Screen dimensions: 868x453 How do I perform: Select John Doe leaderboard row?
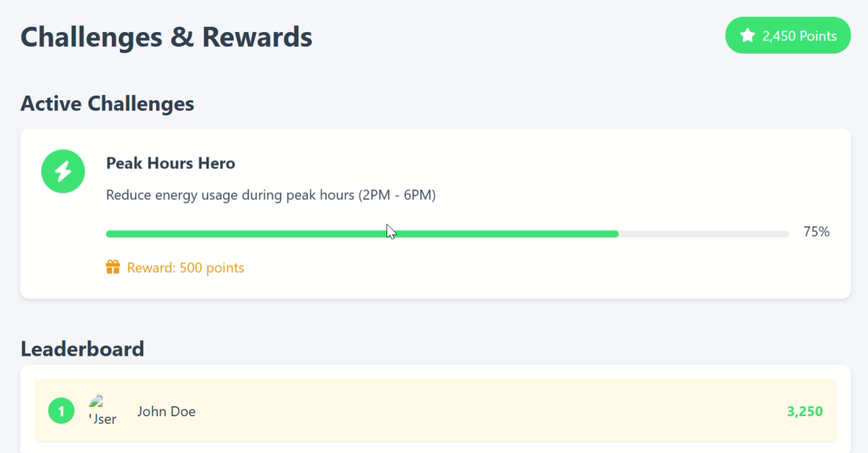click(x=435, y=411)
